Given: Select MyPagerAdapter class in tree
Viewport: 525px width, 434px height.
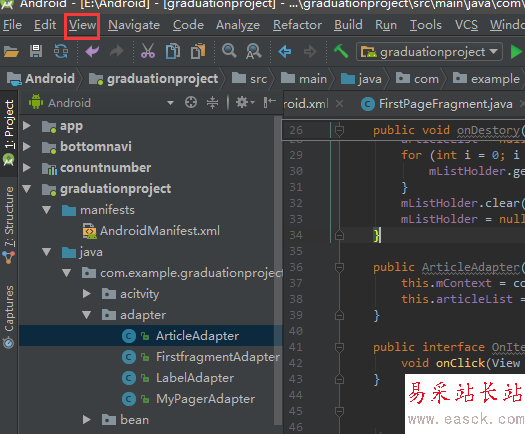Looking at the screenshot, I should coord(189,399).
